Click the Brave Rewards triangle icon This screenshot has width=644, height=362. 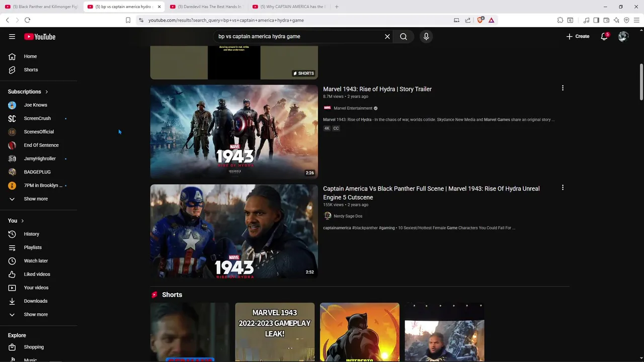point(492,20)
